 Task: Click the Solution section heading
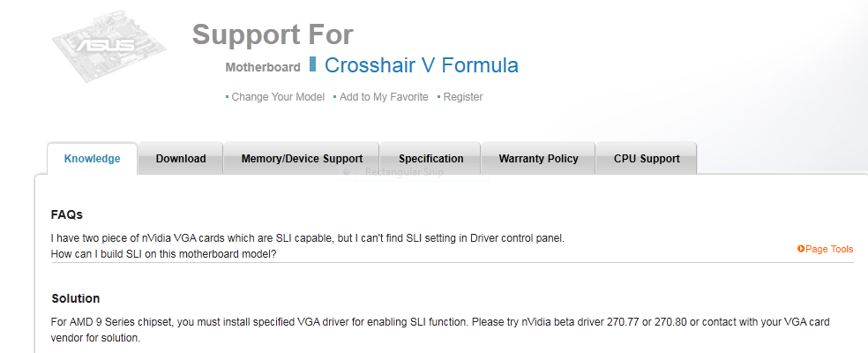click(75, 298)
